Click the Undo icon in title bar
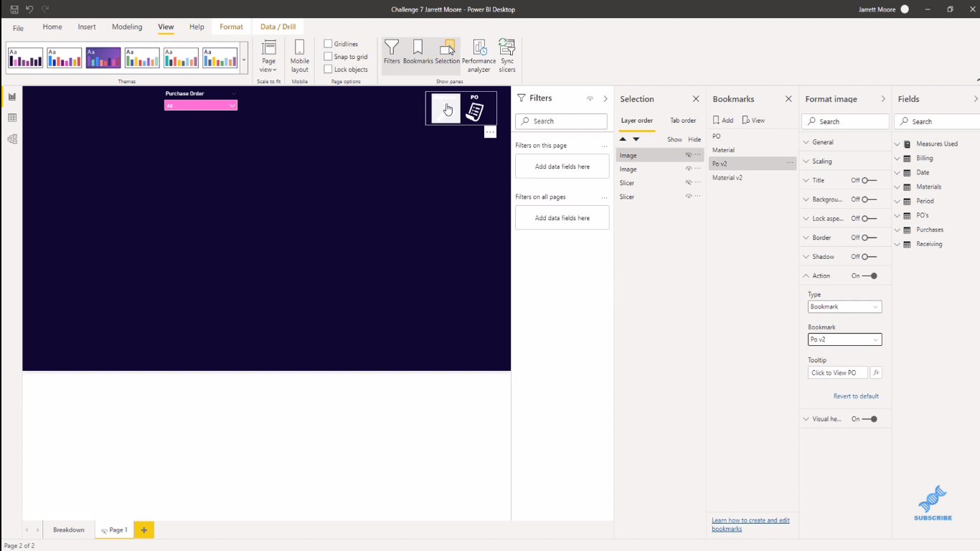 [x=29, y=9]
